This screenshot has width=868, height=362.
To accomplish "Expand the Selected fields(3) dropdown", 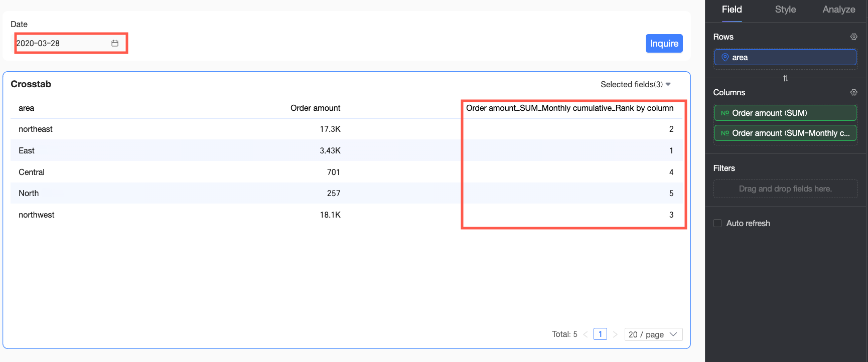I will click(x=636, y=84).
